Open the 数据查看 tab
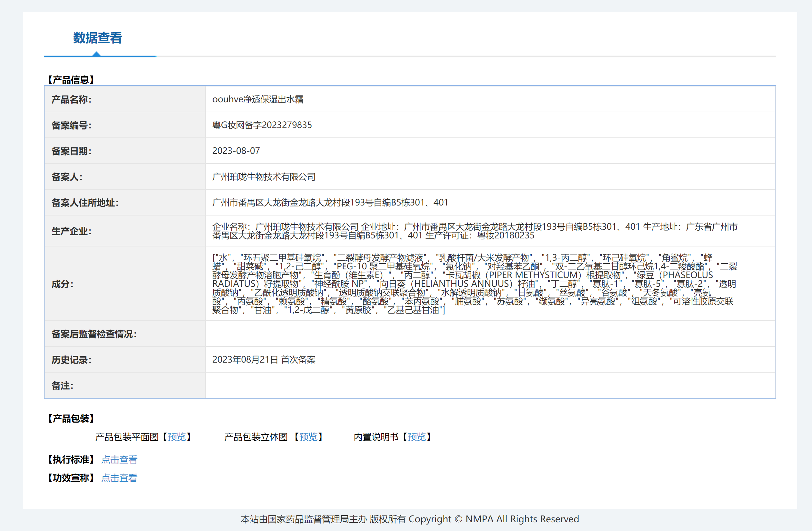Viewport: 812px width, 531px height. [97, 38]
